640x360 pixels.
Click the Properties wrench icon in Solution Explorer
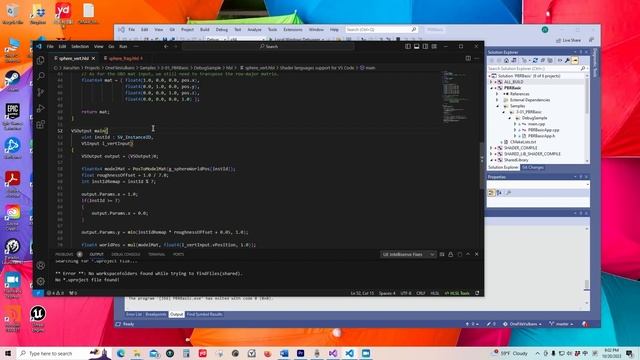coord(567,60)
